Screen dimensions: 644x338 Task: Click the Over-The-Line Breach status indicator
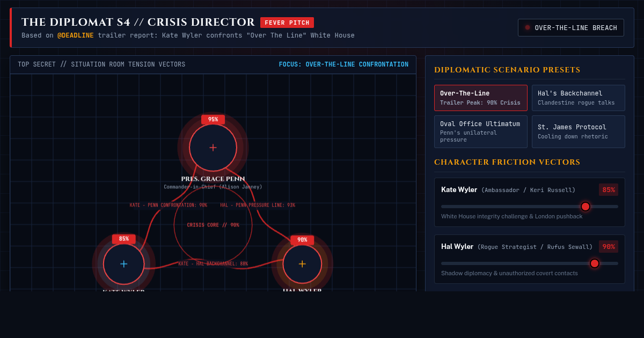point(571,28)
